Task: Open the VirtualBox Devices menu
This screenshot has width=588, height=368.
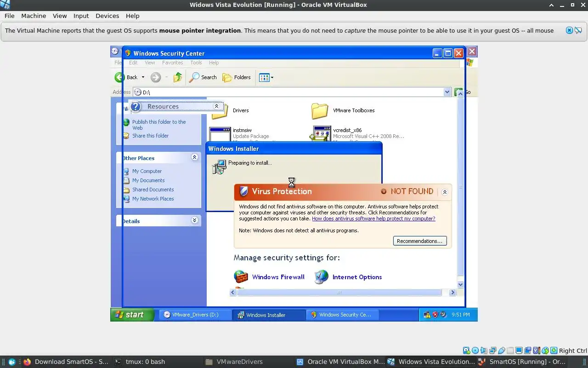Action: click(107, 16)
